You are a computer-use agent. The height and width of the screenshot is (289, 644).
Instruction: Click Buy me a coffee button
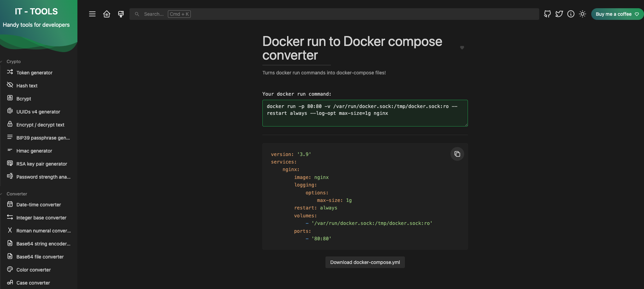click(x=617, y=14)
